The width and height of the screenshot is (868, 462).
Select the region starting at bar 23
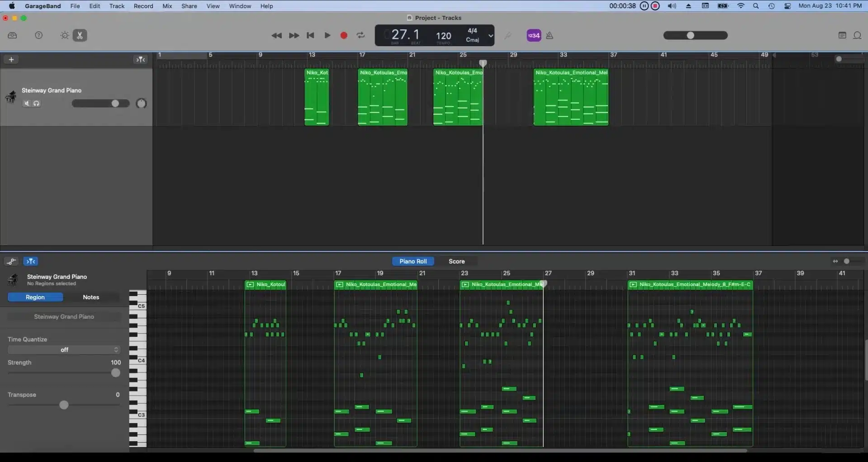coord(458,97)
